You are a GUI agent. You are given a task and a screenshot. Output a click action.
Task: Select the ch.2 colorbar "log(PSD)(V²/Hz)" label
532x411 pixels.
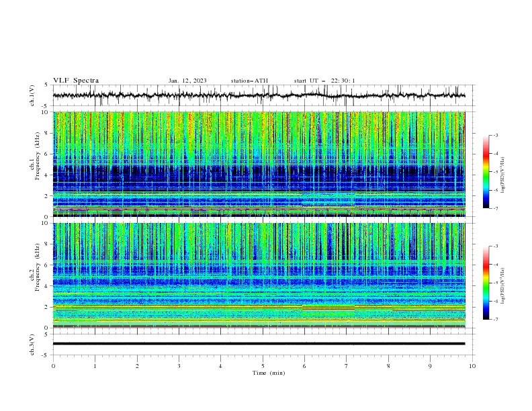point(502,286)
